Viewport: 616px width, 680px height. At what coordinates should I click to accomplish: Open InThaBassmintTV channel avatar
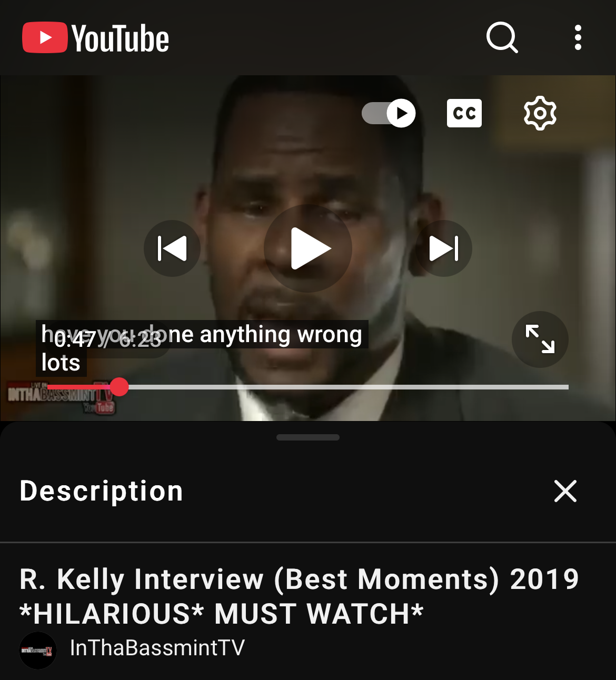point(38,651)
